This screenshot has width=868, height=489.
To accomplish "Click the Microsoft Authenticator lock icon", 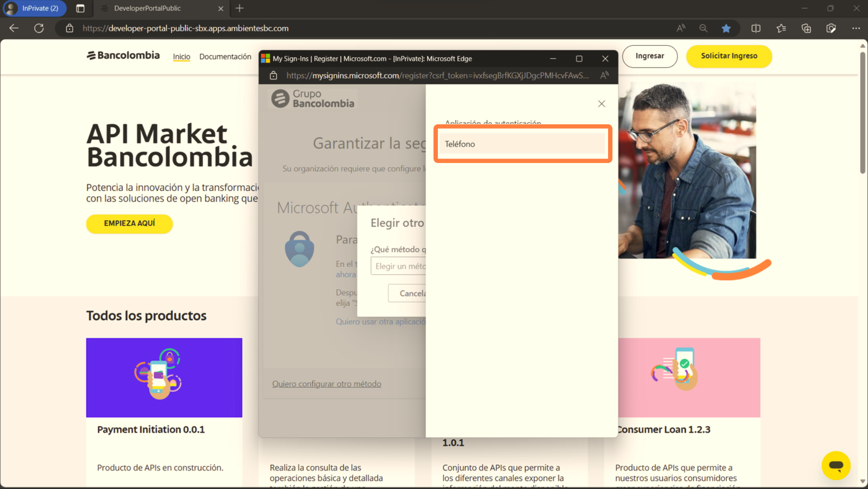I will (299, 249).
